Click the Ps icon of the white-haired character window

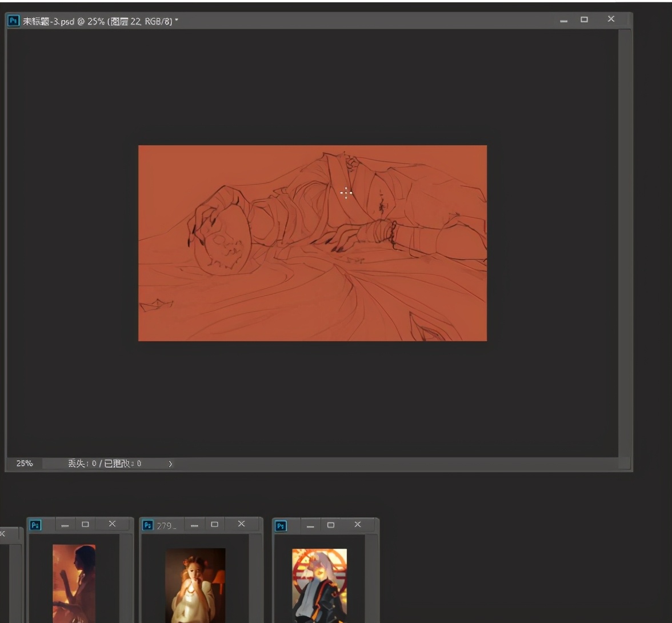click(x=281, y=525)
